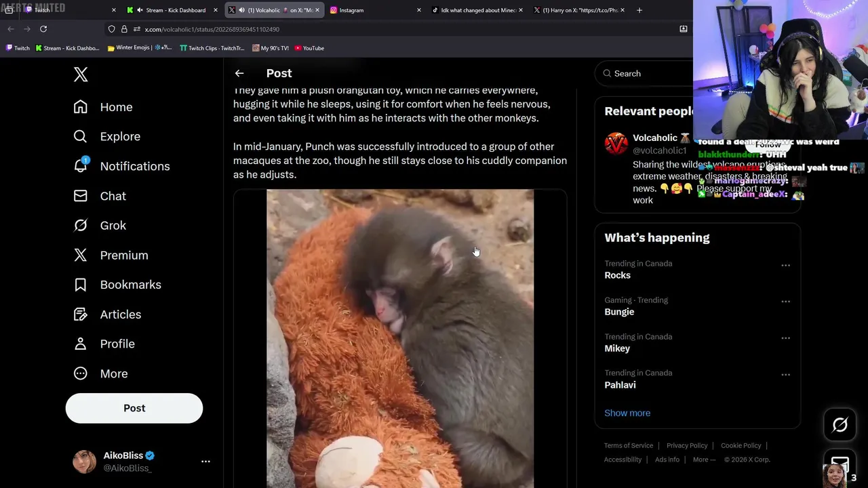Open Bookmarks in X sidebar

point(117,285)
